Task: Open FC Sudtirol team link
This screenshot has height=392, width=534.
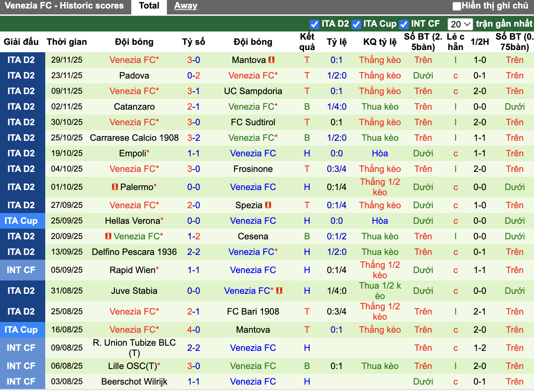Action: [253, 122]
